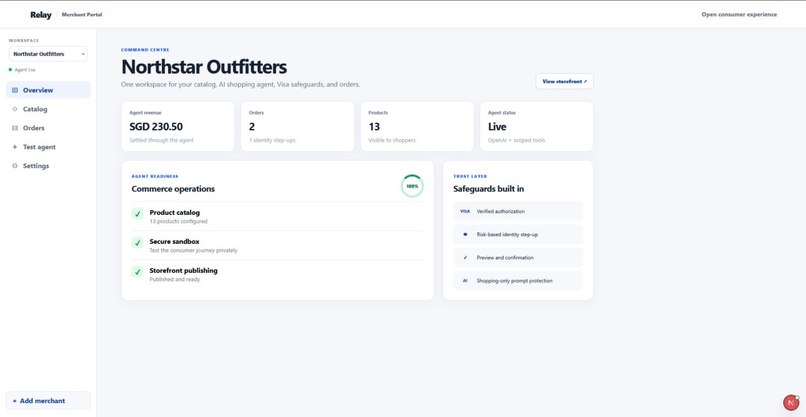Click the 100% readiness progress ring

pyautogui.click(x=412, y=186)
